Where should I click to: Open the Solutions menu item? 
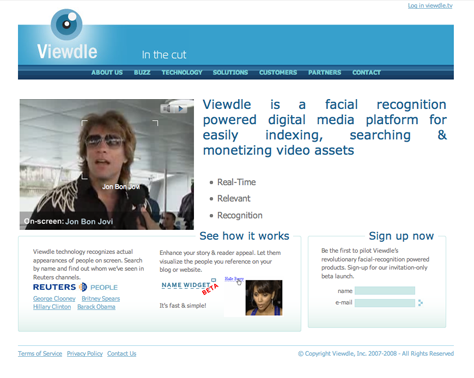pyautogui.click(x=230, y=73)
